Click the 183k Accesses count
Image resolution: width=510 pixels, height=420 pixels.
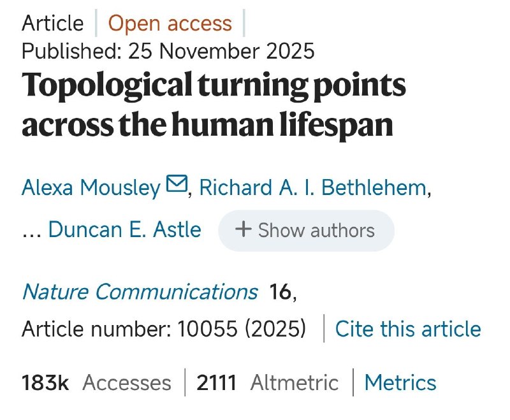pos(45,382)
